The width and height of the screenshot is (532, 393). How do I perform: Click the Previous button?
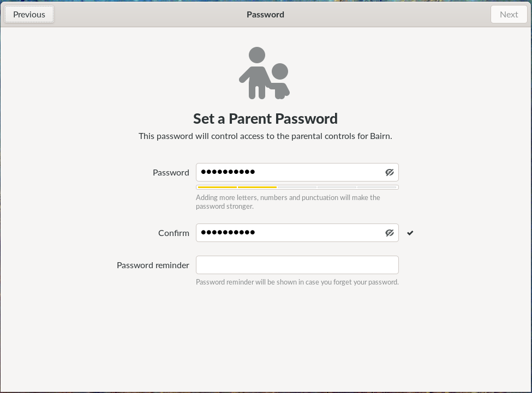tap(29, 15)
